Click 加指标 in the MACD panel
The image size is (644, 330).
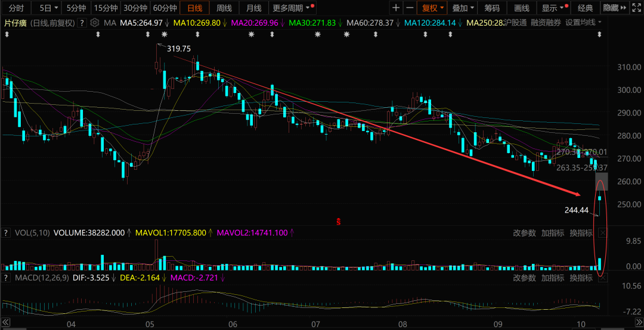tap(553, 278)
